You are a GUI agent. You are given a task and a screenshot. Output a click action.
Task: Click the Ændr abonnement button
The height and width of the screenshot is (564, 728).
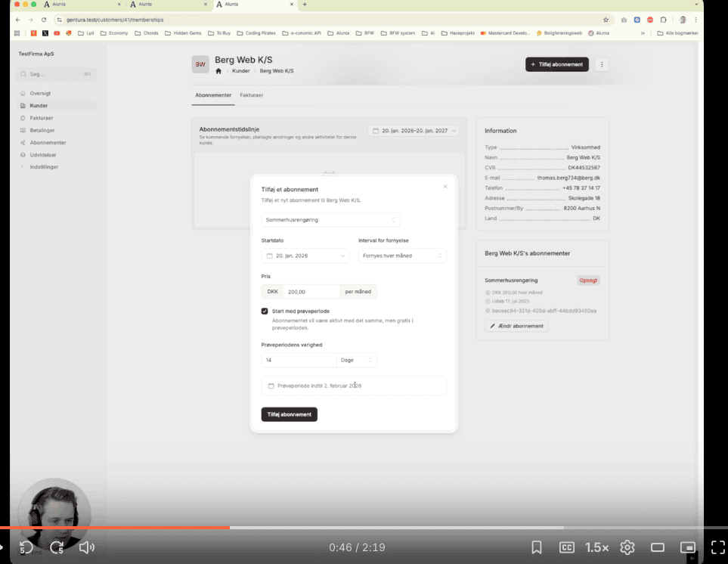516,326
